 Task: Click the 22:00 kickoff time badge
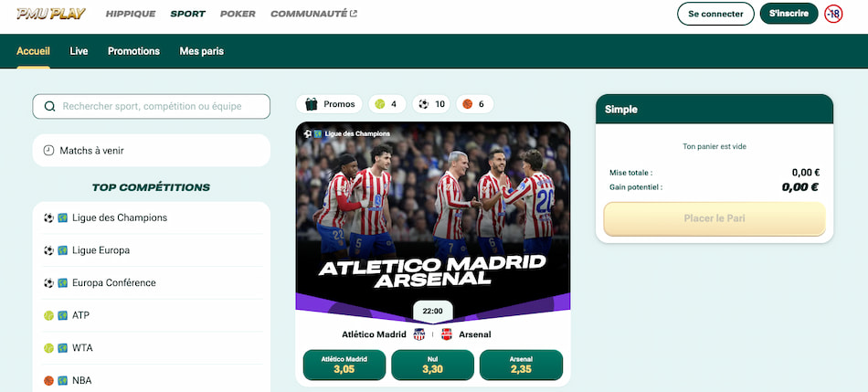pos(433,312)
